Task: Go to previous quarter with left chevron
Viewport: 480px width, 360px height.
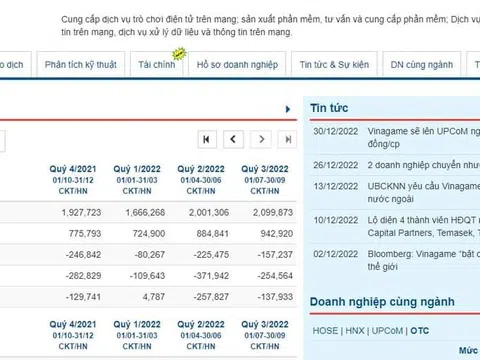Action: (x=233, y=139)
